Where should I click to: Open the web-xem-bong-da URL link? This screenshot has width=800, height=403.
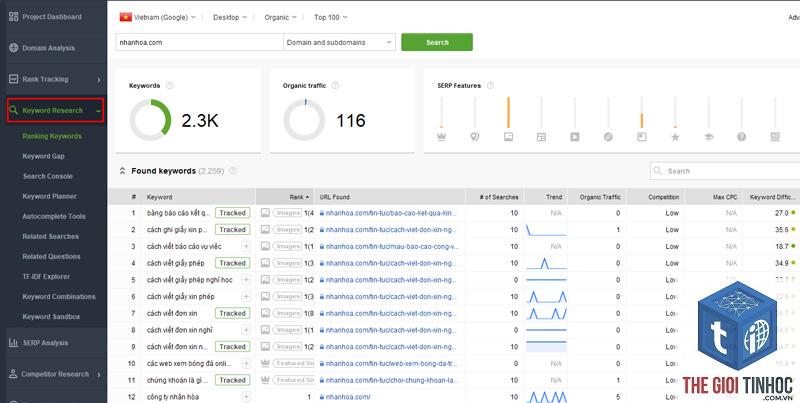pyautogui.click(x=389, y=363)
